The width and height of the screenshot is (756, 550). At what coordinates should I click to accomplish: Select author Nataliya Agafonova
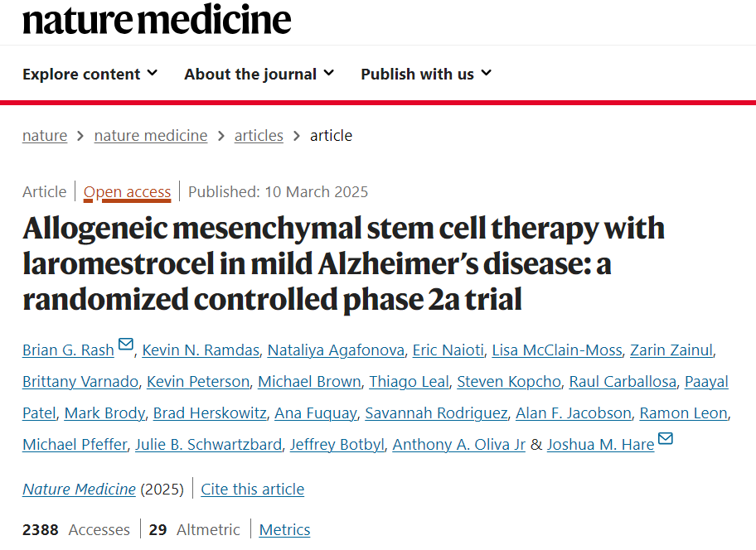click(336, 350)
